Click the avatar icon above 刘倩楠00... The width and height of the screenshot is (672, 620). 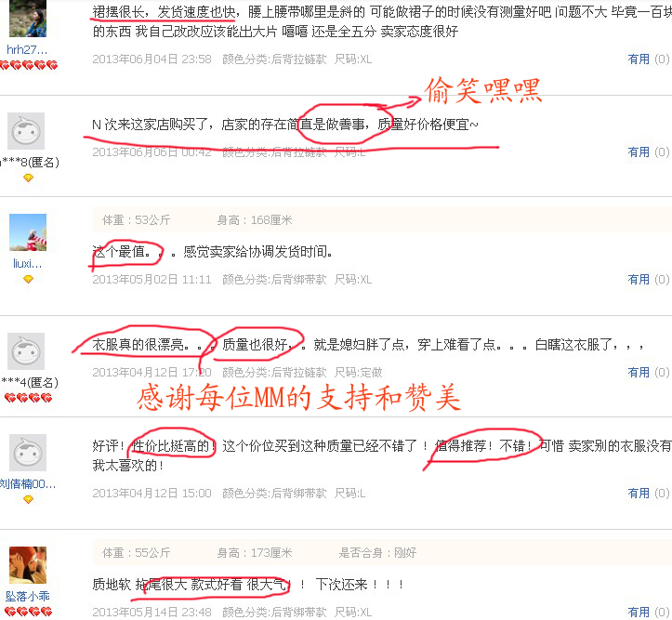click(28, 453)
